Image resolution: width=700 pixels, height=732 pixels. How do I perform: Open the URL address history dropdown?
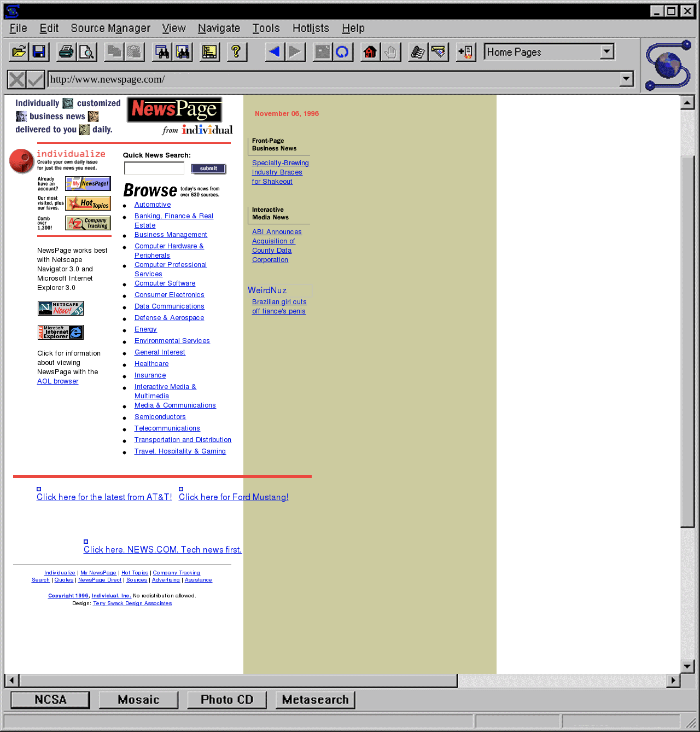626,79
